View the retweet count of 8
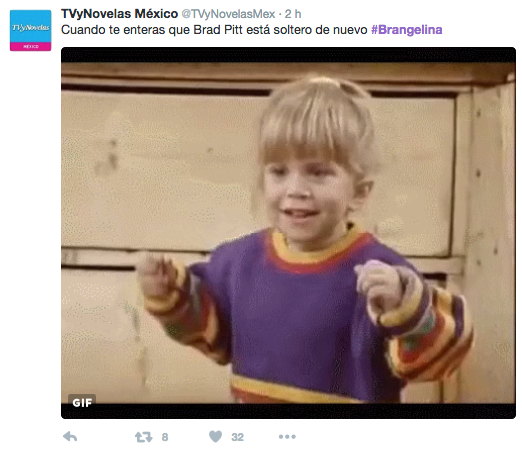The width and height of the screenshot is (522, 452). pos(165,437)
